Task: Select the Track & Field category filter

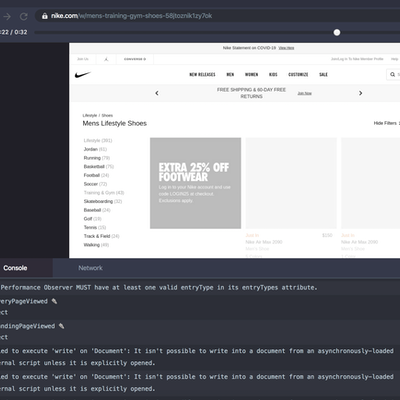Action: (102, 236)
